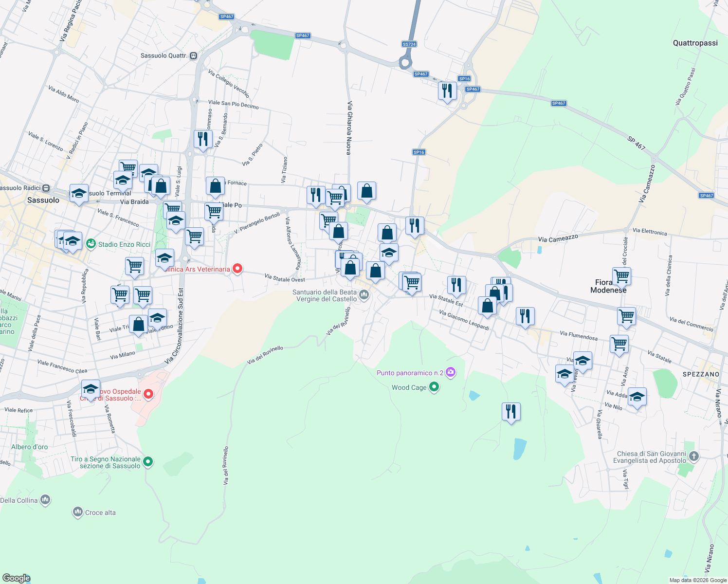This screenshot has width=728, height=584.
Task: Select the shopping bag icon on Via Ghiarola Nuova
Action: 366,191
